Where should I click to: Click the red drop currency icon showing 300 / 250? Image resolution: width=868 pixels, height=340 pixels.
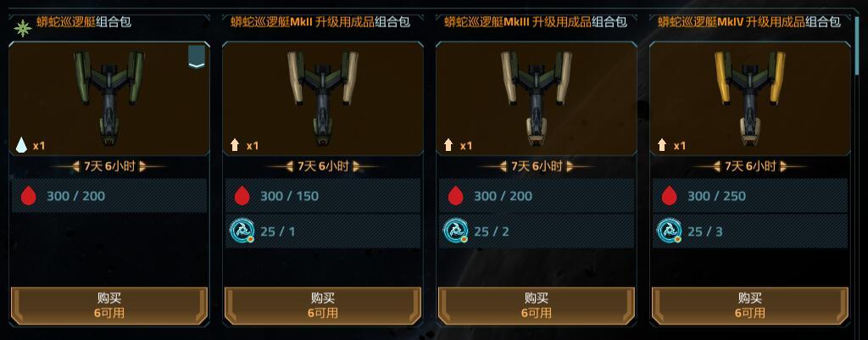click(x=670, y=196)
